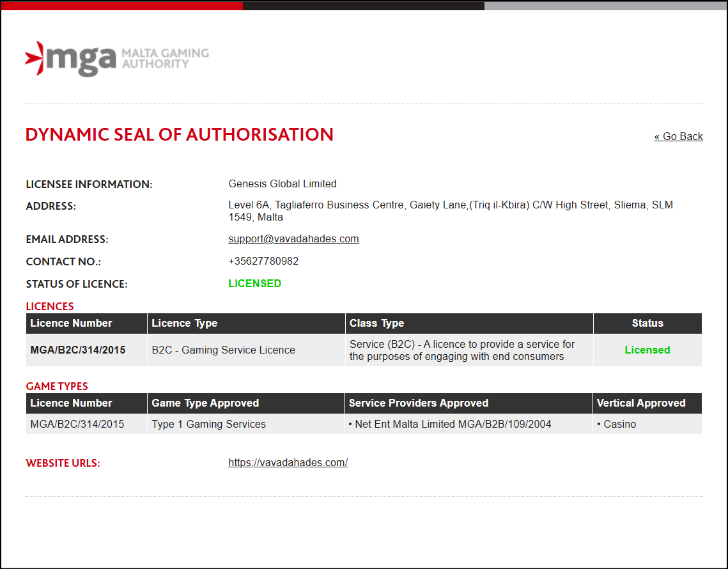Click the Status column header
This screenshot has width=728, height=569.
click(647, 323)
